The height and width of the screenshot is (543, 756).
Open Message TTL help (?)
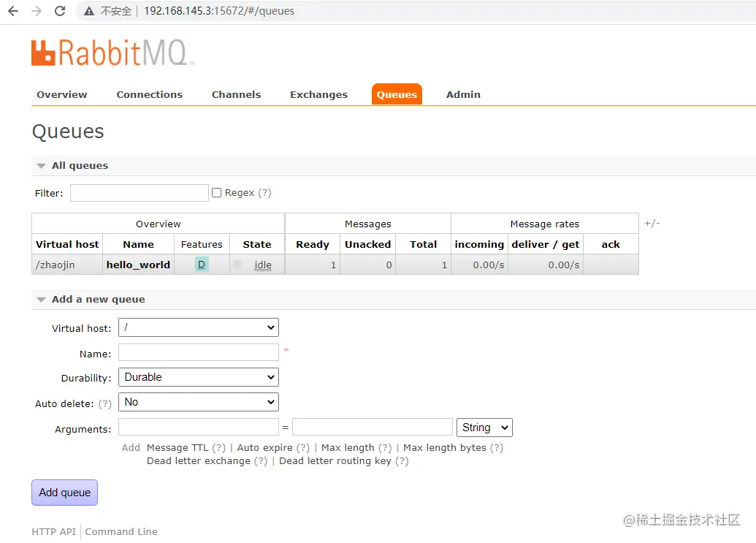pyautogui.click(x=219, y=447)
